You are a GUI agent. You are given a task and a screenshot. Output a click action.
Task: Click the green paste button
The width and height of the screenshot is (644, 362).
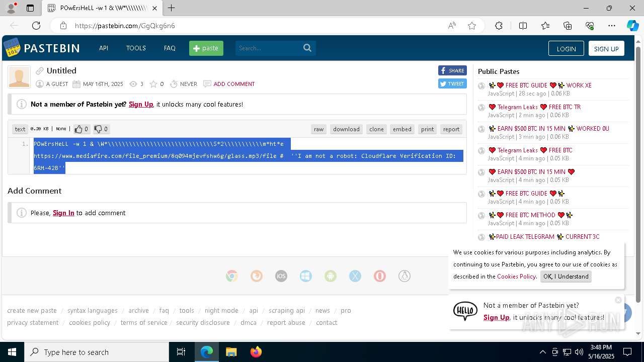click(206, 48)
